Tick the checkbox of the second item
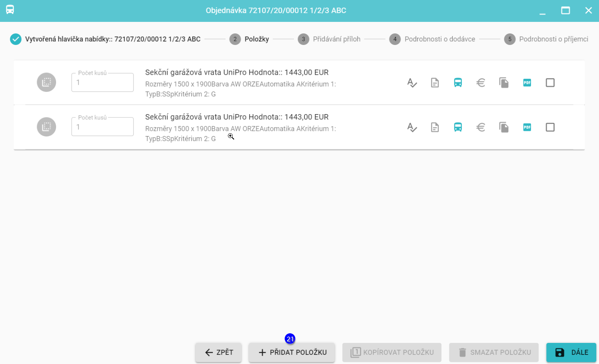This screenshot has width=599, height=364. 550,127
